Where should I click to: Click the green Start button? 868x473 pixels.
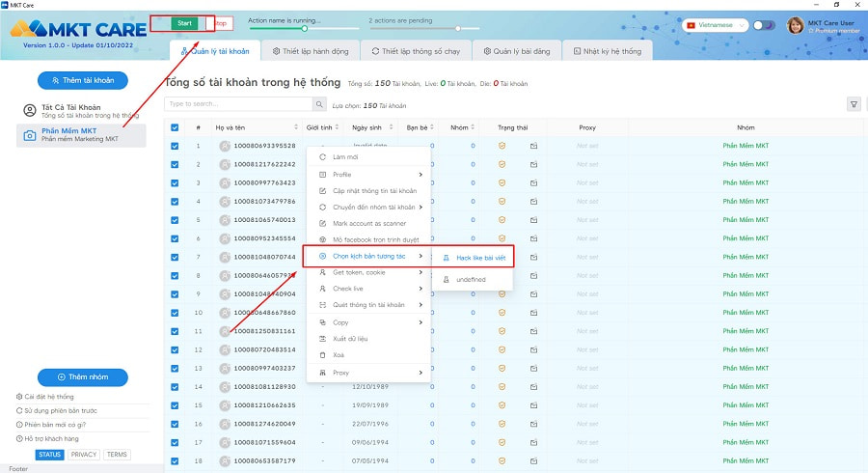pos(184,23)
